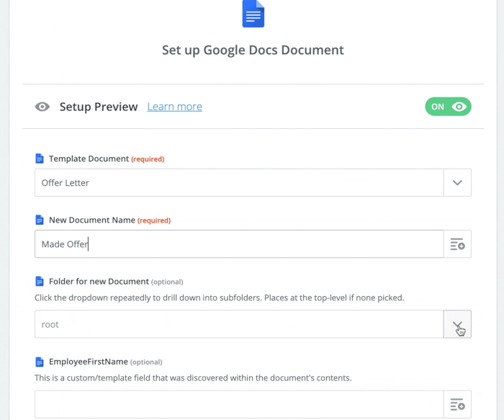Click the Template Document label text
This screenshot has width=504, height=420.
[x=89, y=158]
